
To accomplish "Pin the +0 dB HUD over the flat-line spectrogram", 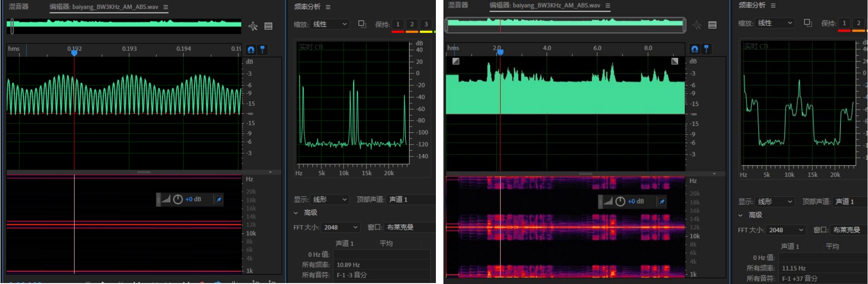I will pyautogui.click(x=219, y=200).
